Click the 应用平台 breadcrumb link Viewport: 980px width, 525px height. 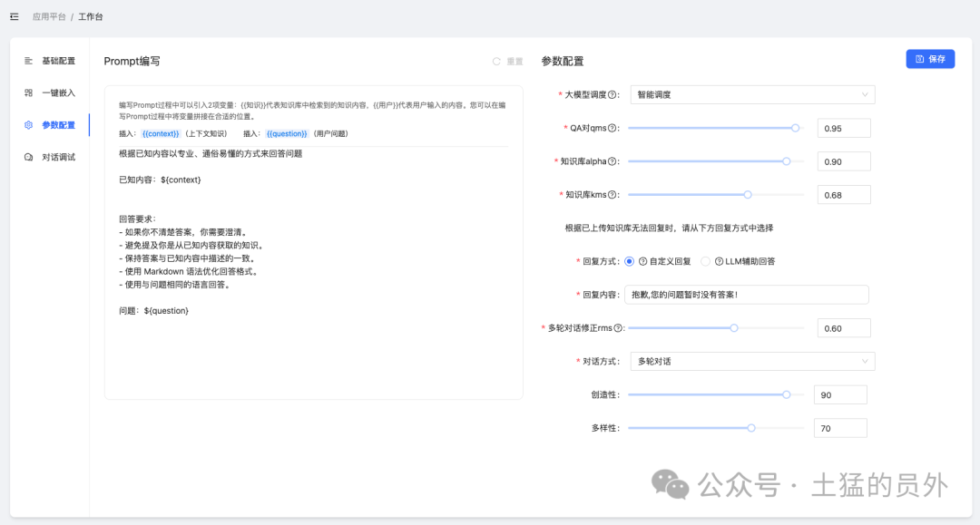pos(49,17)
